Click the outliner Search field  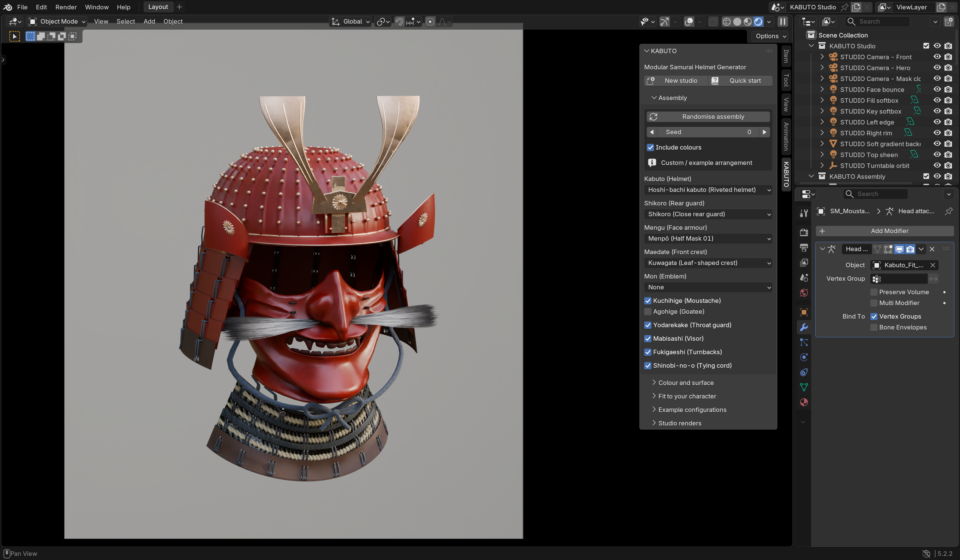tap(877, 22)
